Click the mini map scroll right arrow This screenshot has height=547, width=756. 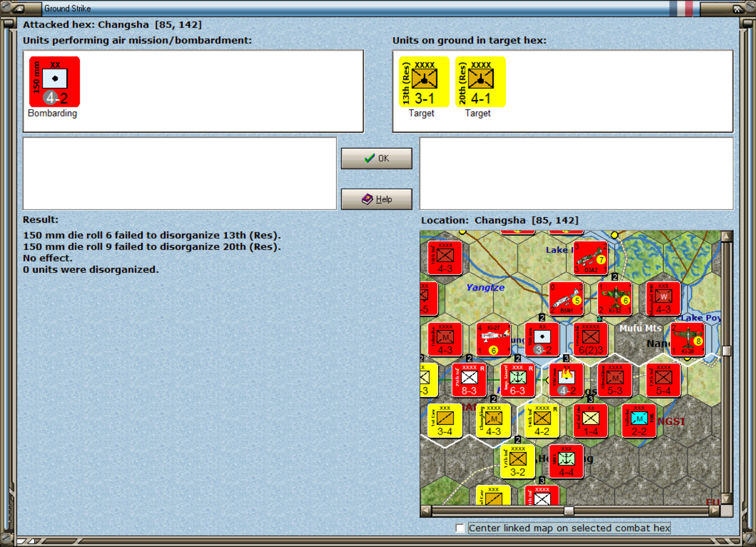click(x=714, y=510)
